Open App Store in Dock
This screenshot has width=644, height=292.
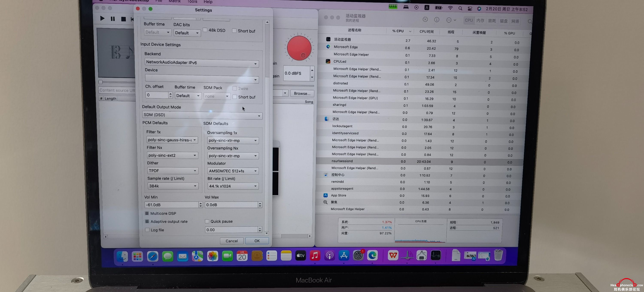pos(344,255)
